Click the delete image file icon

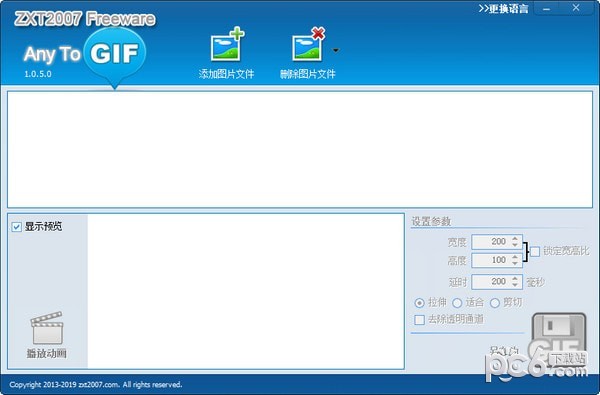coord(308,44)
